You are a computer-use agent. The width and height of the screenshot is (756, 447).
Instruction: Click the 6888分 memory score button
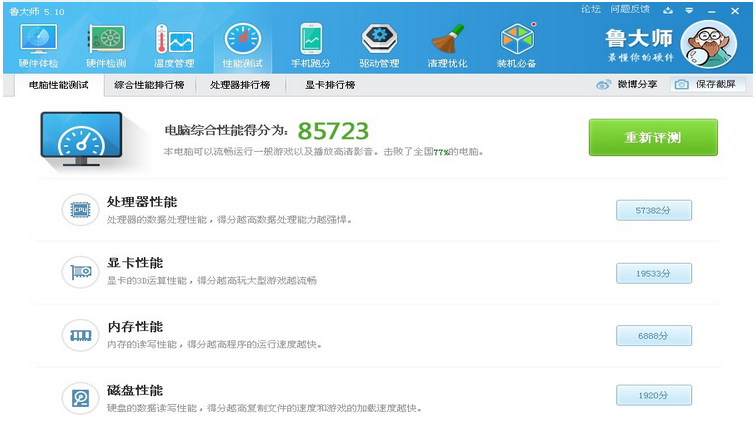tap(654, 336)
